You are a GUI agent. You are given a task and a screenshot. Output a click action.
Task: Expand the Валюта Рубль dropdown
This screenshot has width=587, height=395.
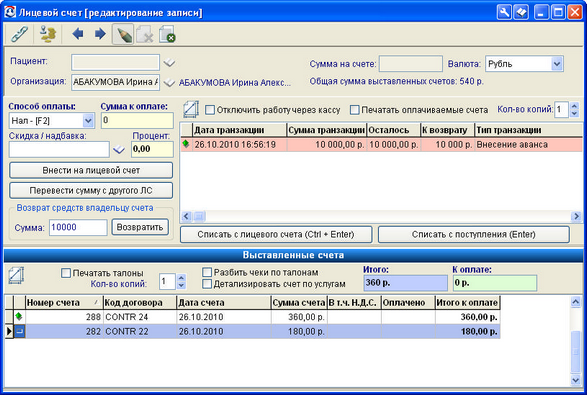(x=557, y=64)
